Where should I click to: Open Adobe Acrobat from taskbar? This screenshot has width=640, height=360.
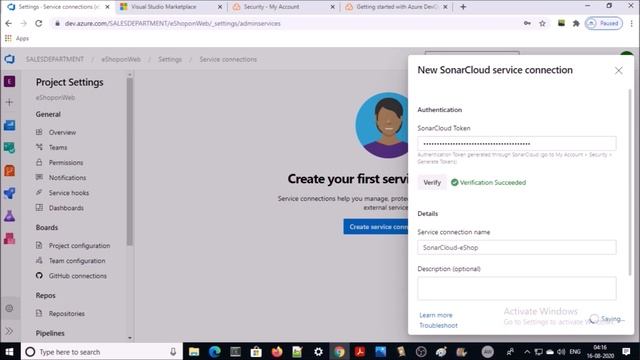coord(360,351)
